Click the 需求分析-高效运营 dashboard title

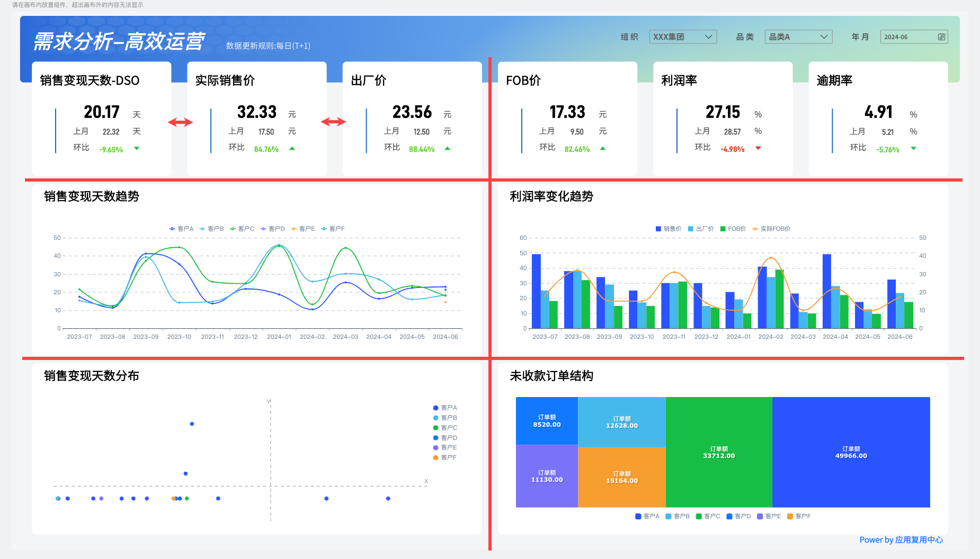(x=119, y=41)
